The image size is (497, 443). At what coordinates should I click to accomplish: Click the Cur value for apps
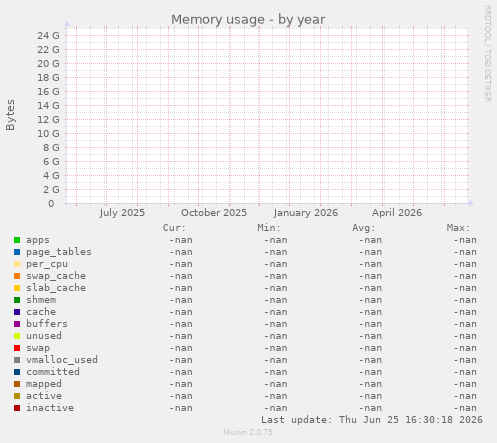click(x=181, y=240)
